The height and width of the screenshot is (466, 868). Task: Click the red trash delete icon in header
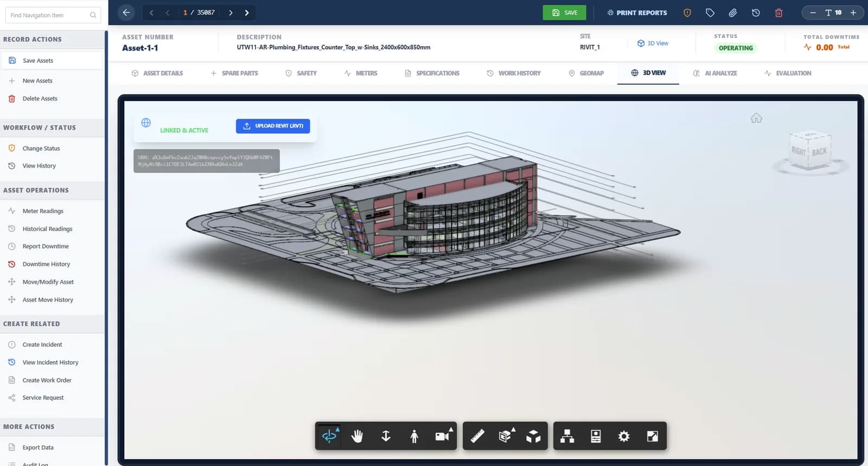[x=778, y=12]
